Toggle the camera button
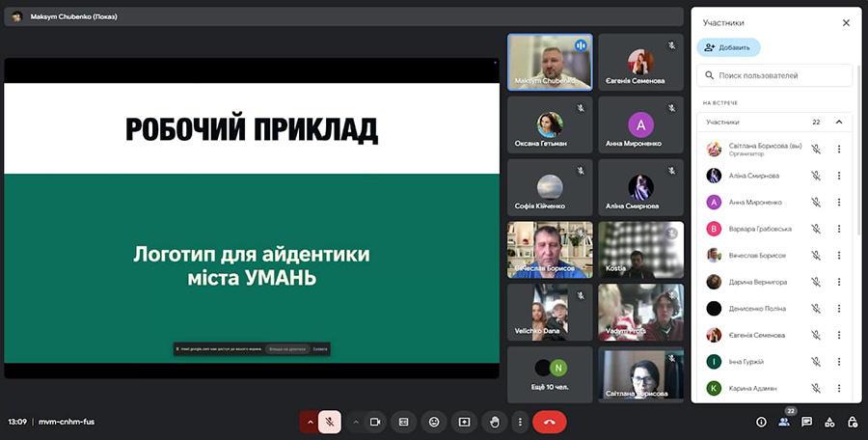 click(375, 423)
